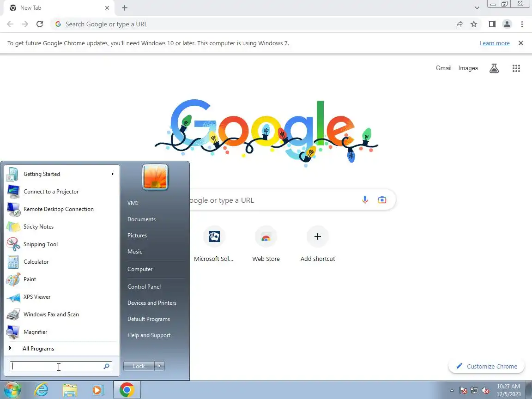Show hidden tray icons arrow
Image resolution: width=532 pixels, height=399 pixels.
point(452,390)
